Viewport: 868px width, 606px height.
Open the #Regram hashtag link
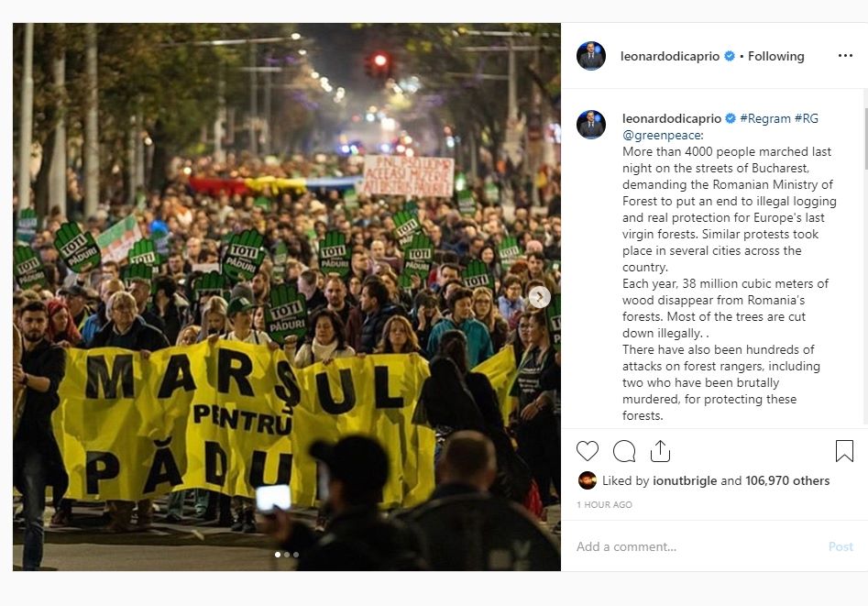[765, 118]
